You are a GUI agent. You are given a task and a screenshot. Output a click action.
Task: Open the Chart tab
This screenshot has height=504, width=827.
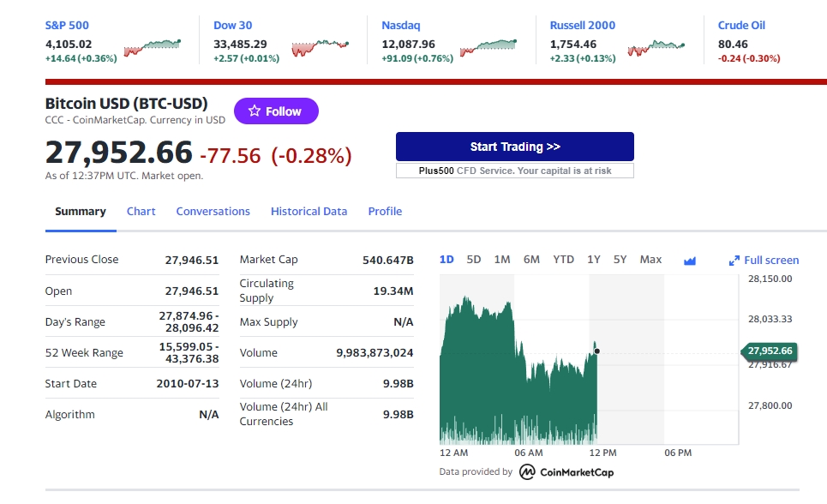click(141, 212)
